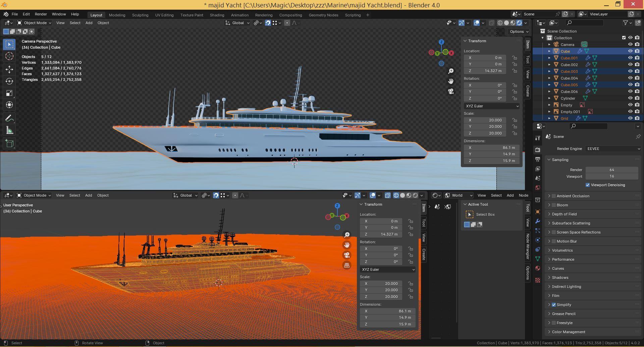
Task: Open the Geometry Nodes workspace tab
Action: (x=323, y=15)
